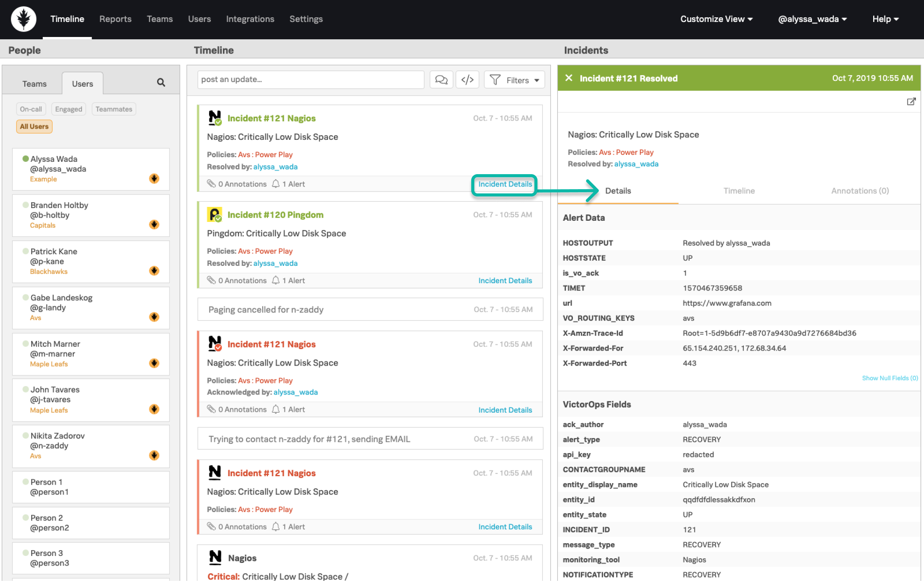
Task: Click the Nagios logo on Incident #121
Action: (x=215, y=118)
